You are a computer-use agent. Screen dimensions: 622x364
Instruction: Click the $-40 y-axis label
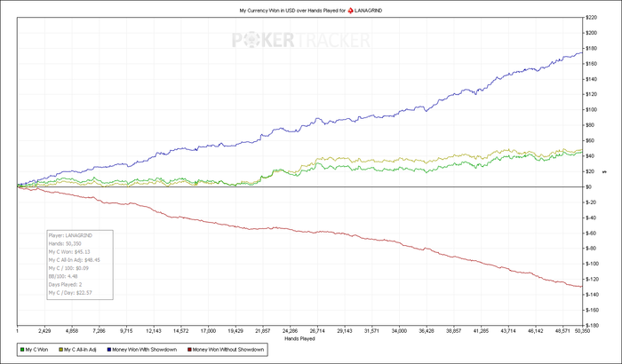pos(591,218)
